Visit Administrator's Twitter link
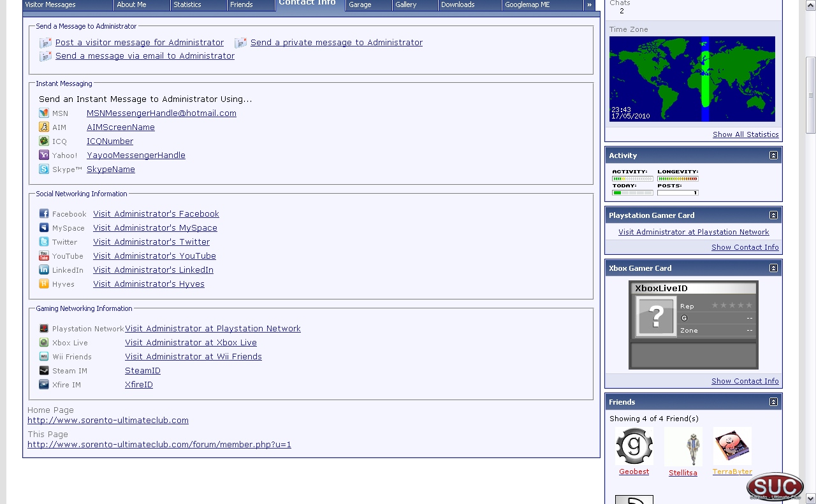The width and height of the screenshot is (816, 504). (x=151, y=242)
